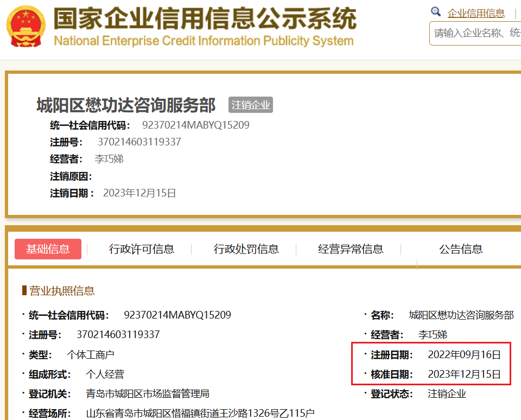View the 公告信息 tab
The image size is (521, 420).
[x=461, y=249]
